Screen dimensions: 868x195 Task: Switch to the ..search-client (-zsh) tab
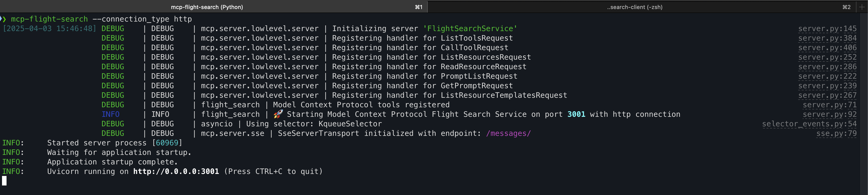[635, 7]
